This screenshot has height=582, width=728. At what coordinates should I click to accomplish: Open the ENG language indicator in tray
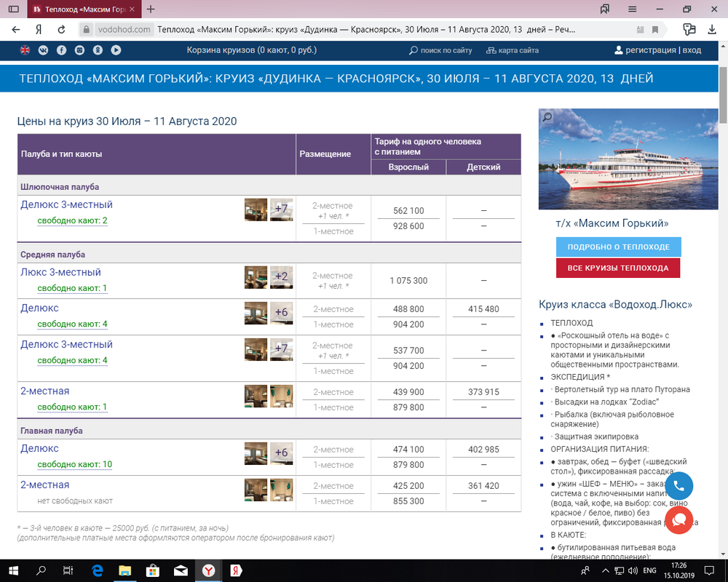(x=649, y=570)
